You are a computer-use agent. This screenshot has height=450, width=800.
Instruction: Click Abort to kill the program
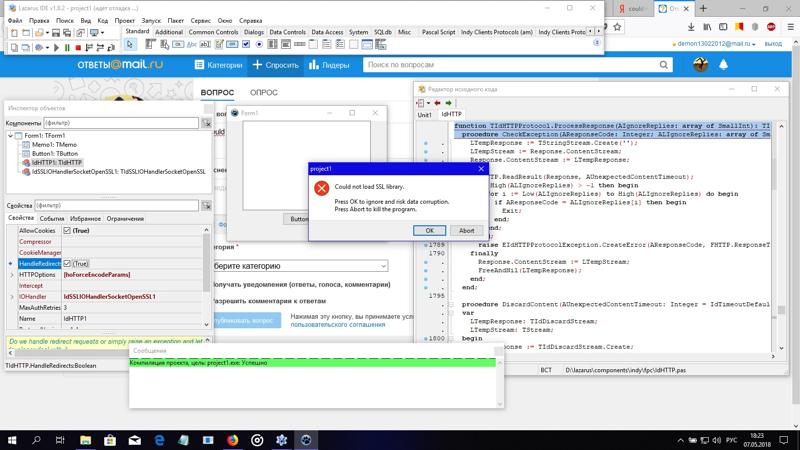[466, 230]
